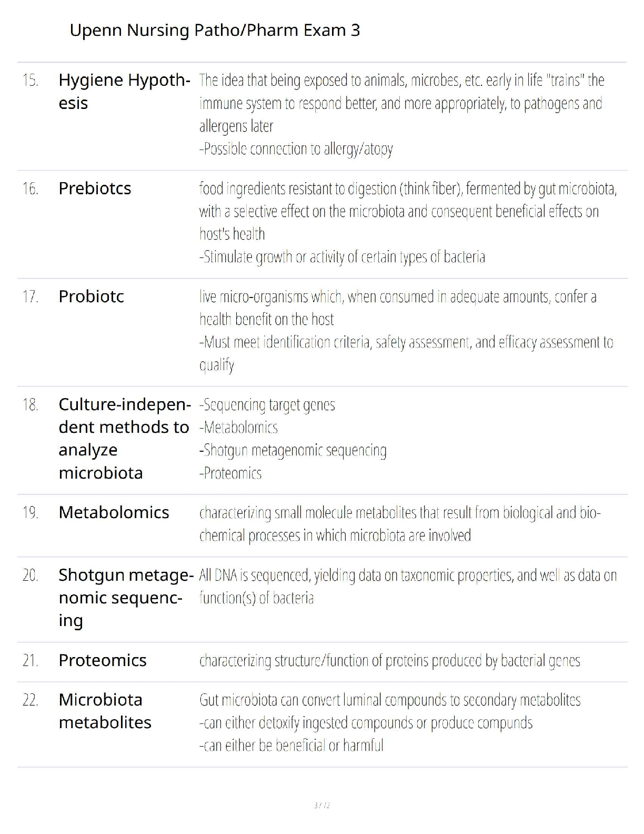Select the 'Proteomics' term heading
This screenshot has height=834, width=644.
(103, 660)
